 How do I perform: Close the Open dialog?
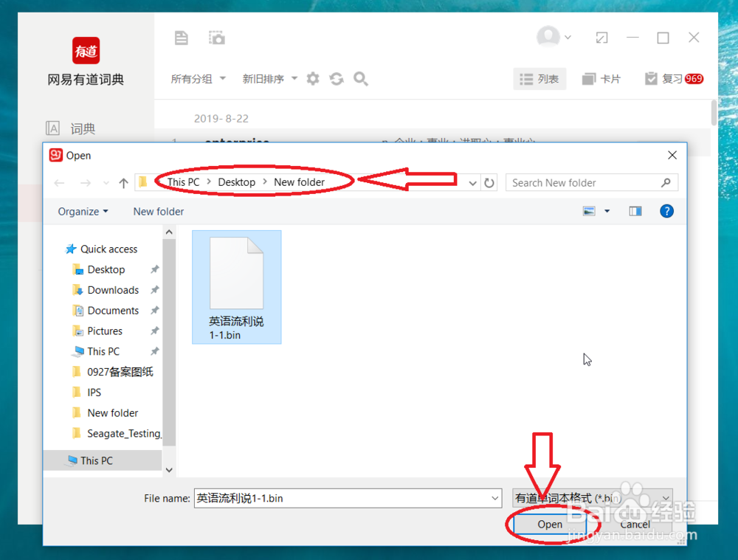point(672,155)
